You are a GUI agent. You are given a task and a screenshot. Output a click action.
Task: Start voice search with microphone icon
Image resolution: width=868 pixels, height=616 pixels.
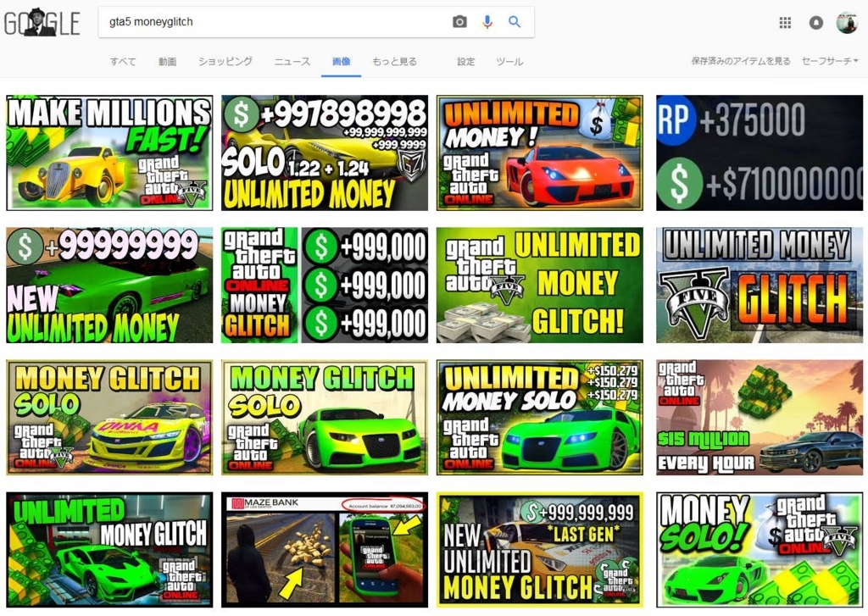pos(487,21)
